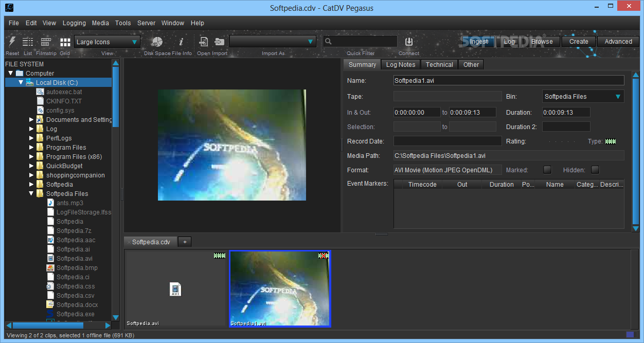Click the AVI file icon in first clip
Screen dimensions: 644x343
[x=175, y=289]
